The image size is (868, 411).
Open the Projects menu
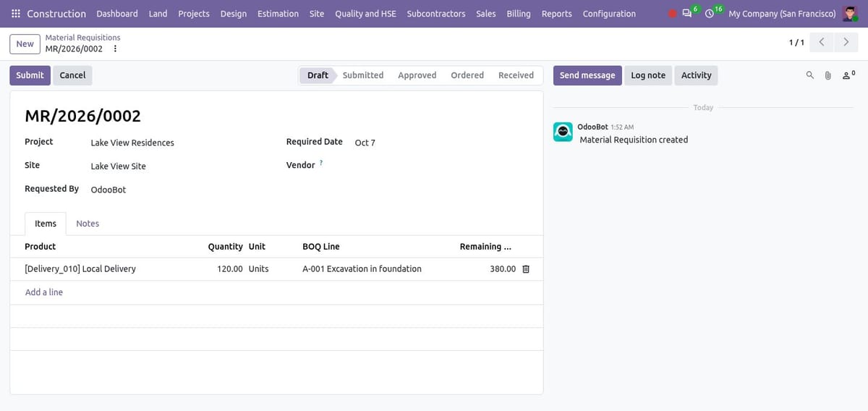click(194, 14)
